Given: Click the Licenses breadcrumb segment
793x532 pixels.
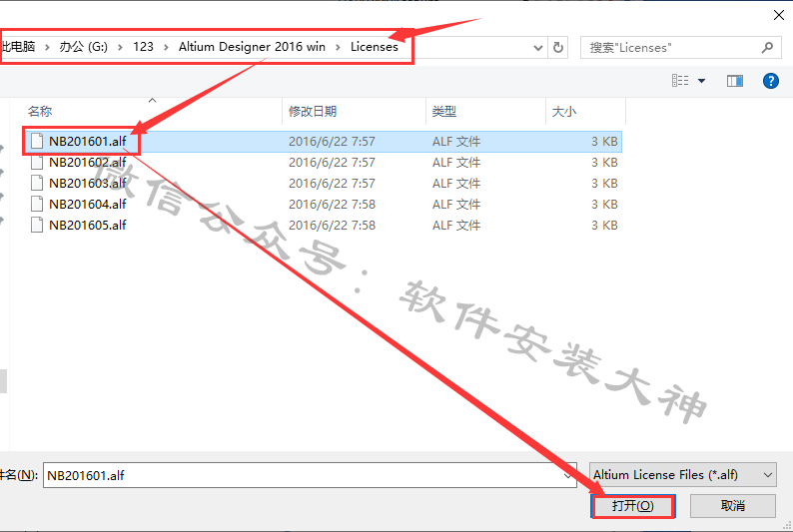Looking at the screenshot, I should [x=375, y=47].
